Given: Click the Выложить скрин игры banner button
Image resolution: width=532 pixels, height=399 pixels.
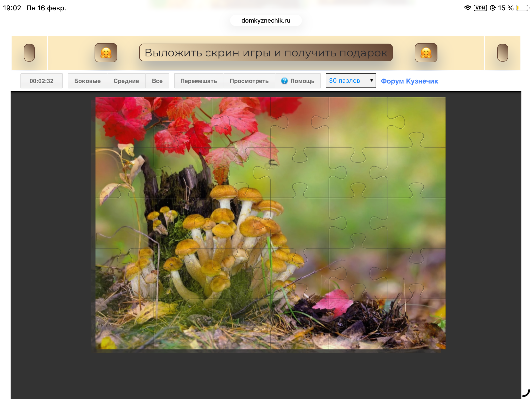Looking at the screenshot, I should pyautogui.click(x=266, y=53).
